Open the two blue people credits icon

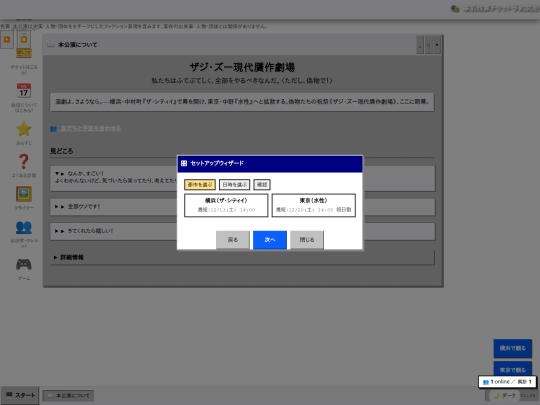[24, 227]
